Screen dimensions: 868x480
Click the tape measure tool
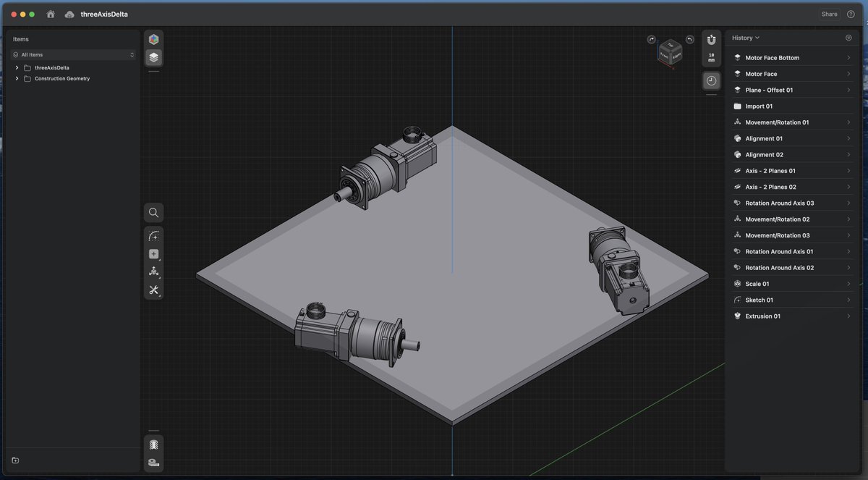click(x=153, y=463)
